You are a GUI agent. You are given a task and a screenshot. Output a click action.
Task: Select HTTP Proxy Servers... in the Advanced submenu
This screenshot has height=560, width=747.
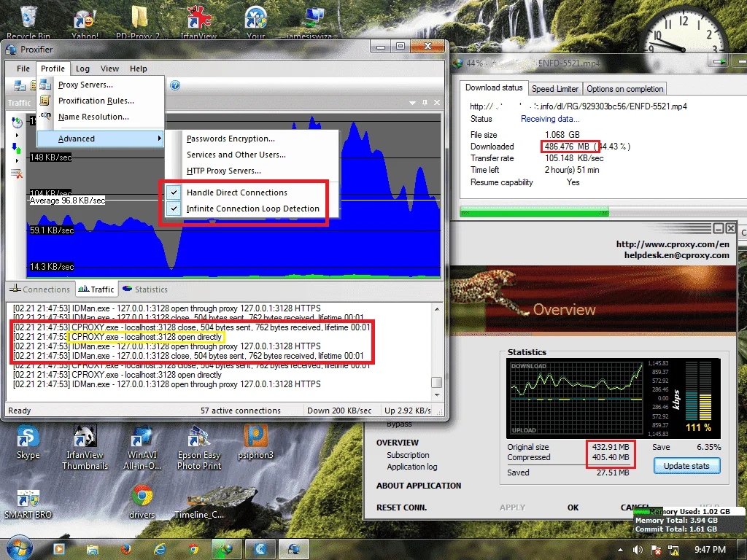point(224,171)
